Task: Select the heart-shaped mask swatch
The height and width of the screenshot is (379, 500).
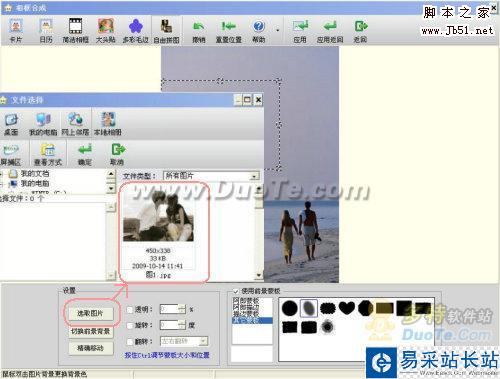Action: pos(347,308)
